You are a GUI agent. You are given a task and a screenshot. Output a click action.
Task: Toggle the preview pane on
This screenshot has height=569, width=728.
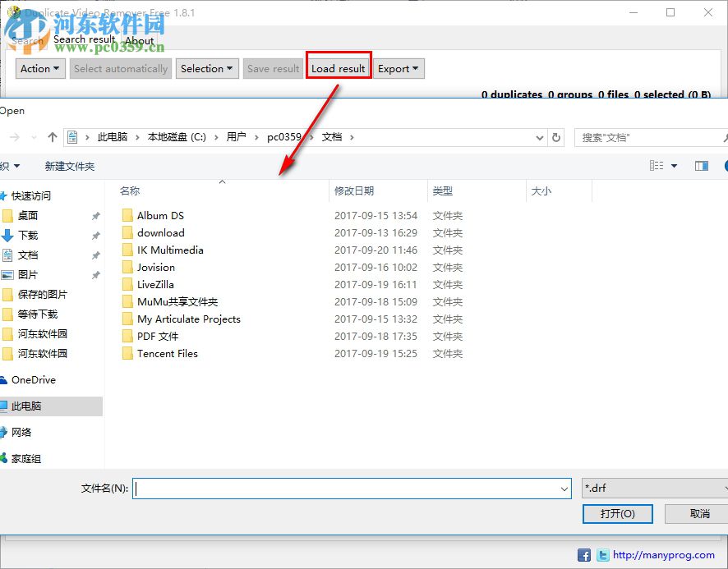click(x=701, y=165)
